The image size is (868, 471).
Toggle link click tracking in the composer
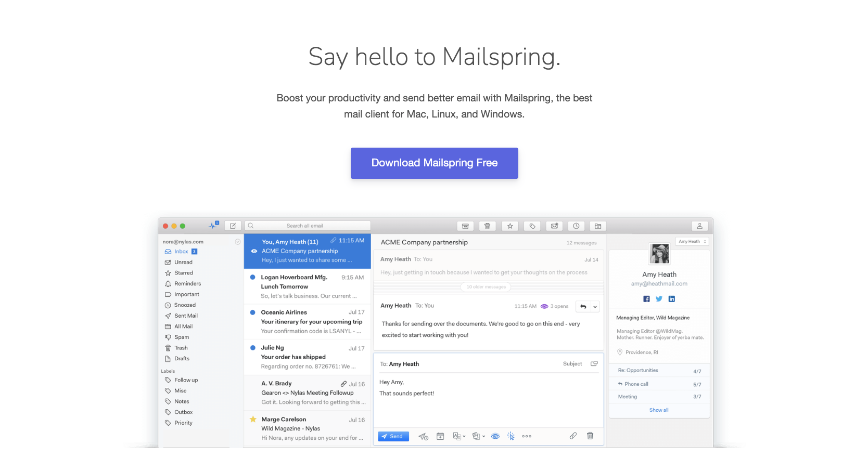tap(510, 436)
